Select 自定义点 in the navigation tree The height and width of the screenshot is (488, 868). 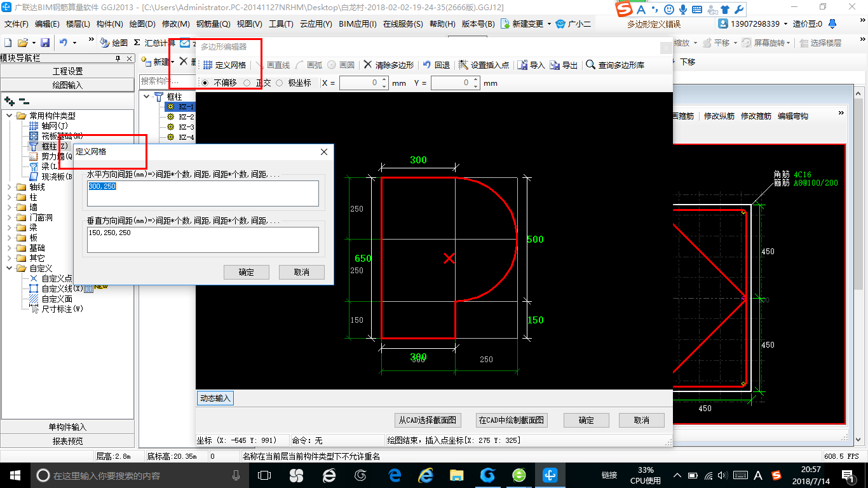[51, 278]
